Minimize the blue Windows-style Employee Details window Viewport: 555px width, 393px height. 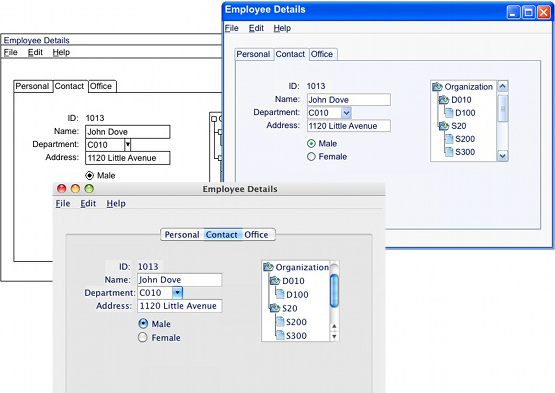click(514, 12)
